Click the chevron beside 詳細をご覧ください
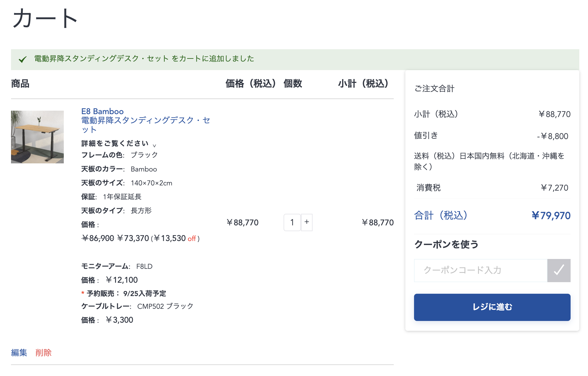Image resolution: width=588 pixels, height=376 pixels. click(x=154, y=145)
